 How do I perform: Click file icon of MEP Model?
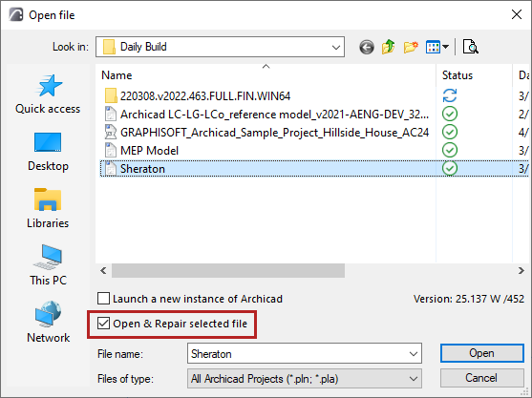pyautogui.click(x=111, y=150)
